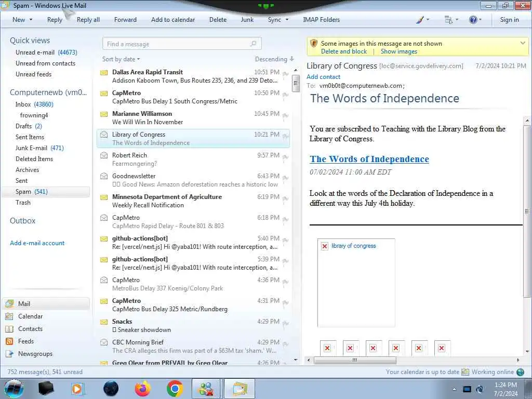Screen dimensions: 532x399
Task: Click the envelope icon beside Goodnewsletter message
Action: tap(104, 176)
